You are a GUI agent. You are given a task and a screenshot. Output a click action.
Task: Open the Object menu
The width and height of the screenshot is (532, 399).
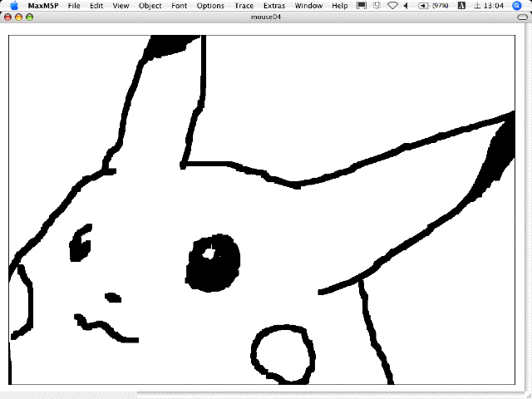(x=150, y=6)
